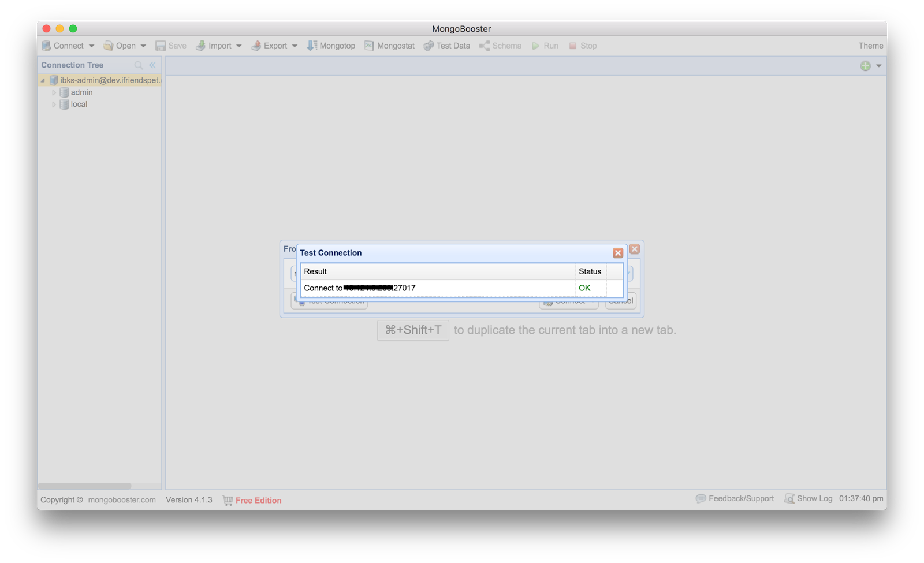Click the shopping cart icon
The image size is (924, 563).
228,501
